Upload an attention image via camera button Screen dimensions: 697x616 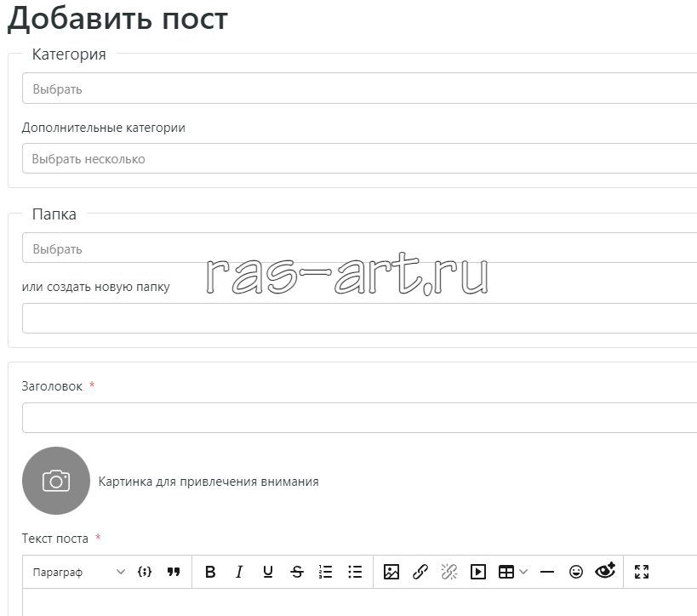(56, 481)
